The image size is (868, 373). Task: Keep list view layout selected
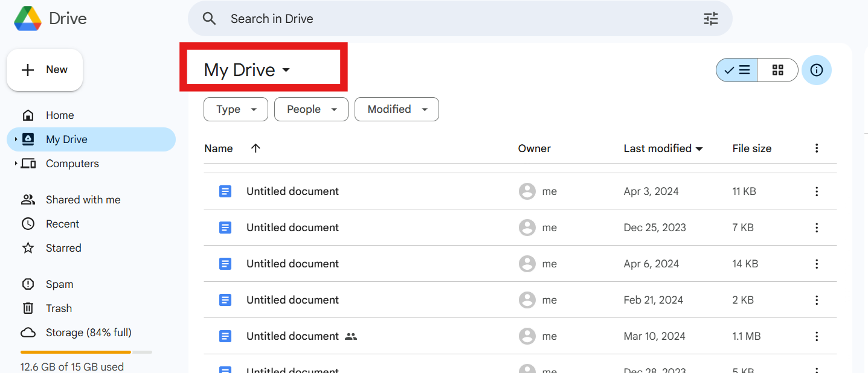tap(736, 70)
